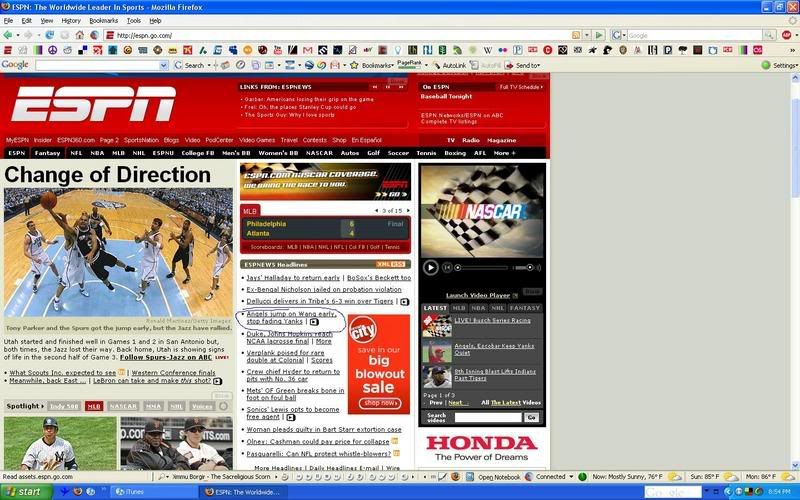Open the LIVE! Busch Series Racing video thumbnail
The image size is (800, 500).
tap(437, 326)
